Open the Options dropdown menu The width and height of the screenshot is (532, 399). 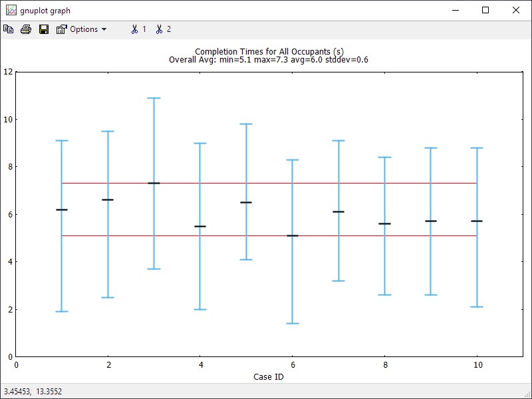pos(82,29)
